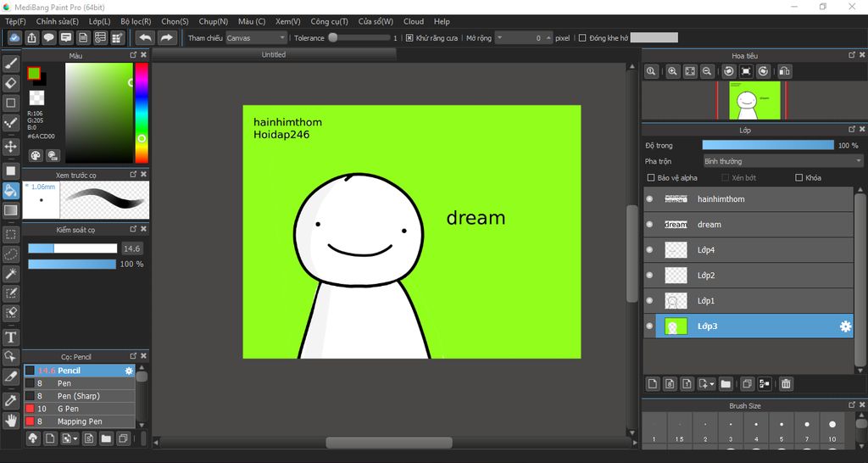Select the Lasso tool

pyautogui.click(x=10, y=254)
